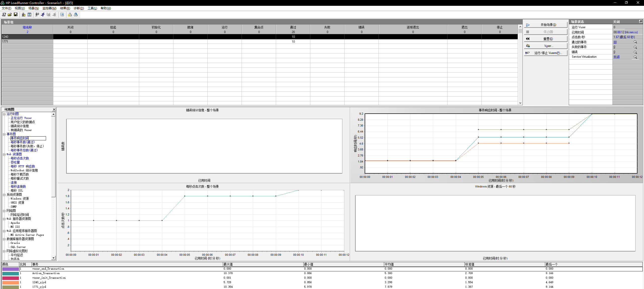The width and height of the screenshot is (644, 289).
Task: Select 每秒点击次数 graph in tree
Action: point(20,158)
